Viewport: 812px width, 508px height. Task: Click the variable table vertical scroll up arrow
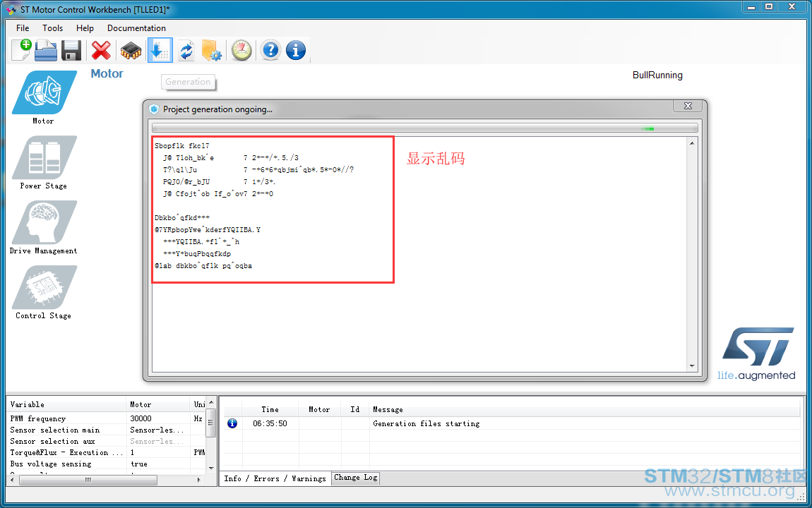(211, 402)
